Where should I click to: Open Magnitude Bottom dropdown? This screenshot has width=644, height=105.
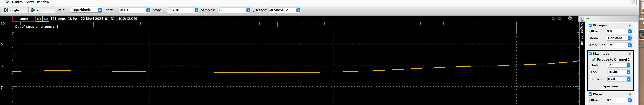(x=629, y=79)
